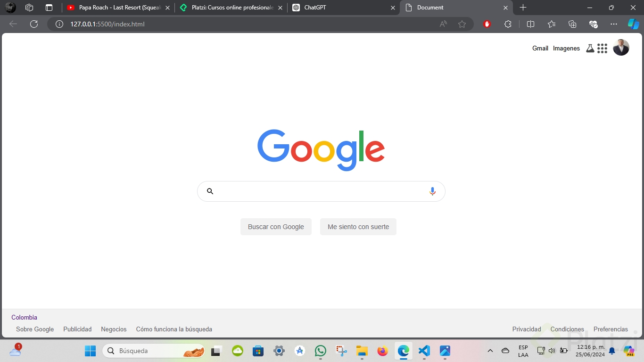The width and height of the screenshot is (644, 362).
Task: Open a new browser tab
Action: coord(523,8)
